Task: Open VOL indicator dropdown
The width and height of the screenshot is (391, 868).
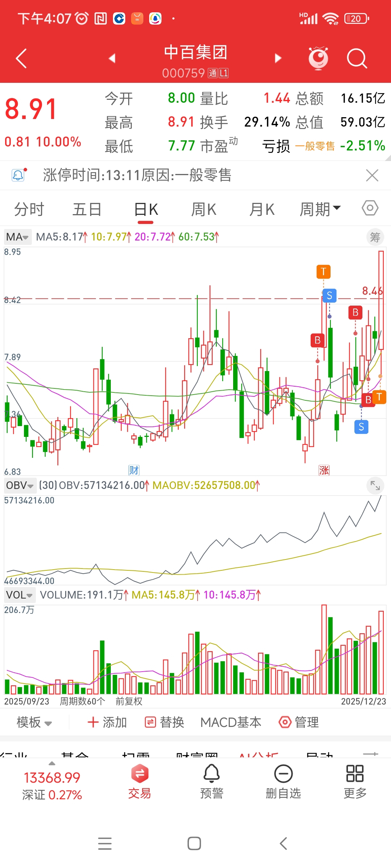Action: (x=20, y=595)
